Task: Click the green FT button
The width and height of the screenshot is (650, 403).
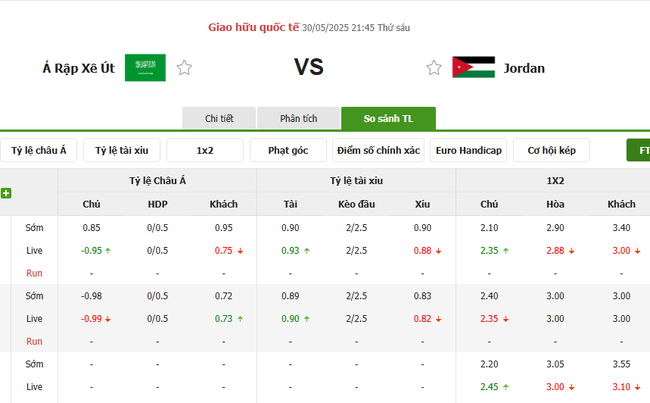Action: tap(640, 151)
